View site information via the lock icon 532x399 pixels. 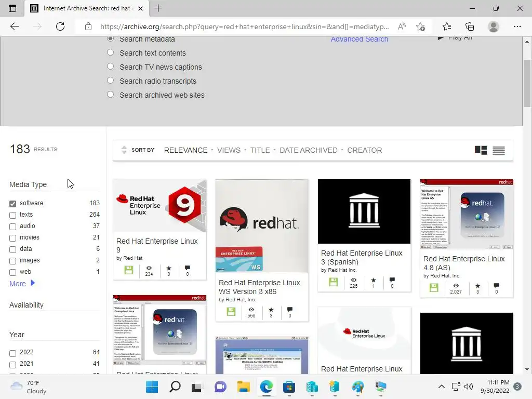pyautogui.click(x=88, y=26)
